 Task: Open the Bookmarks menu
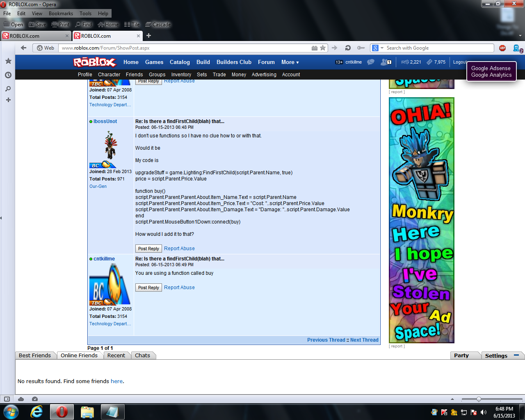click(61, 14)
